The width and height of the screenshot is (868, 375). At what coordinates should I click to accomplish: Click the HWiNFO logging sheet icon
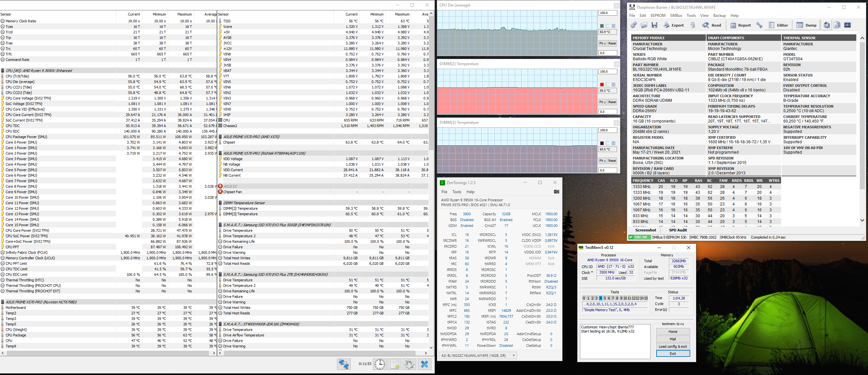pyautogui.click(x=394, y=364)
